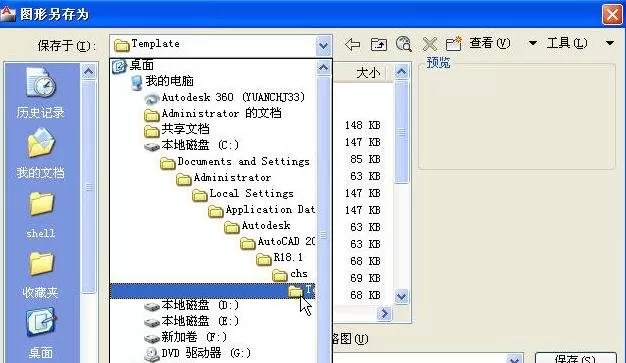Click file list scrollbar down arrow
The image size is (626, 363).
(x=402, y=297)
